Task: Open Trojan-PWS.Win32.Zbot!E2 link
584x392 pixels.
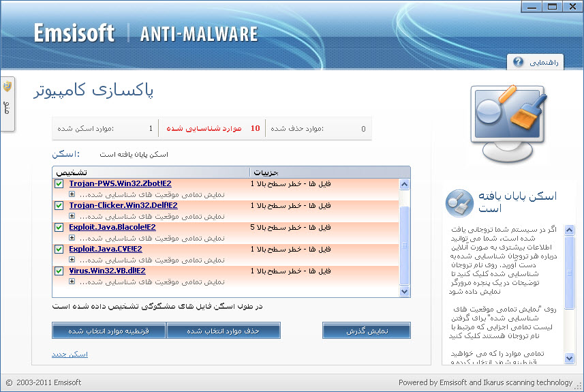Action: click(121, 183)
